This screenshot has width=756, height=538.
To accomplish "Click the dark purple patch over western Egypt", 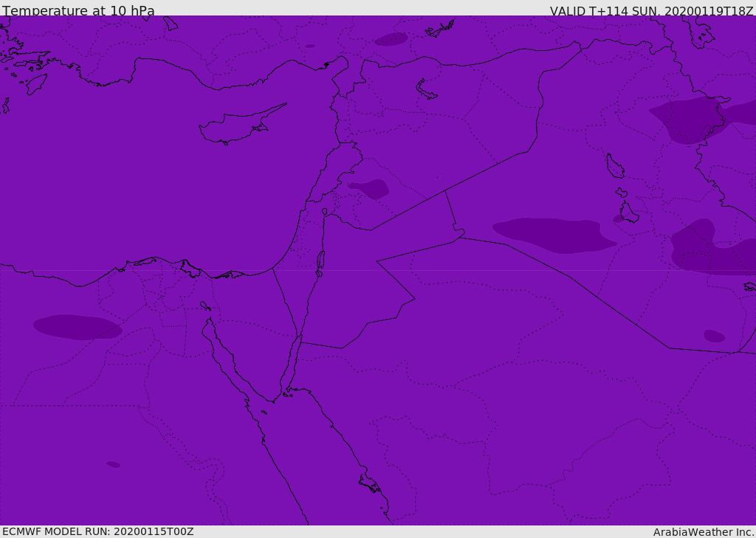I will (x=78, y=328).
